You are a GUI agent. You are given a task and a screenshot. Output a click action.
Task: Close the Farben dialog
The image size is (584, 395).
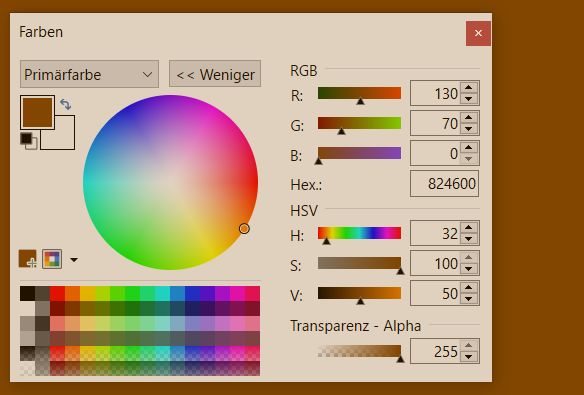click(478, 34)
